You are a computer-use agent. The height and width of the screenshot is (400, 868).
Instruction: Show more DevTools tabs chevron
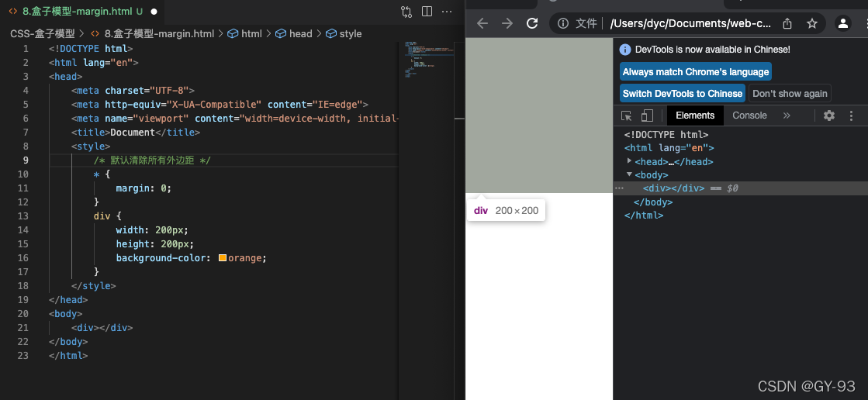click(787, 116)
